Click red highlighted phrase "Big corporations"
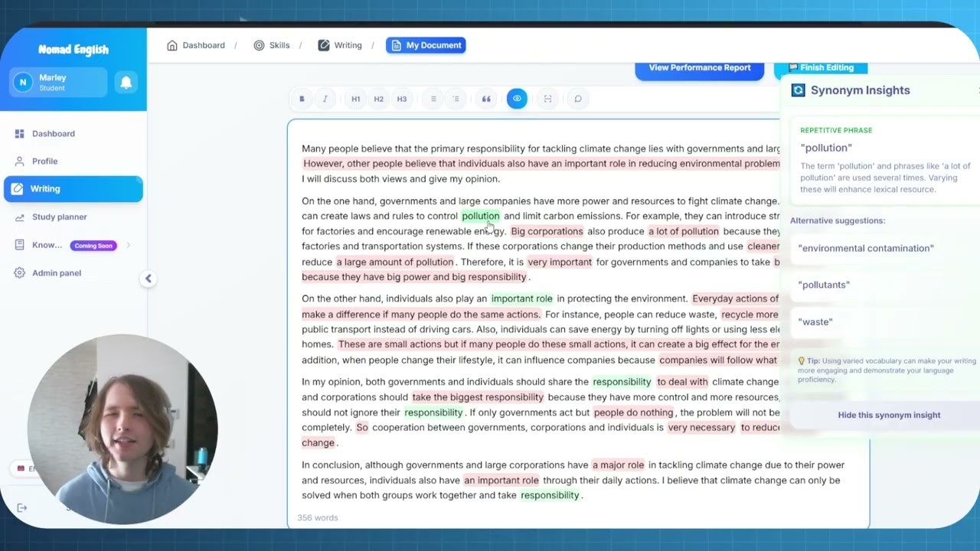This screenshot has width=980, height=551. (x=547, y=231)
